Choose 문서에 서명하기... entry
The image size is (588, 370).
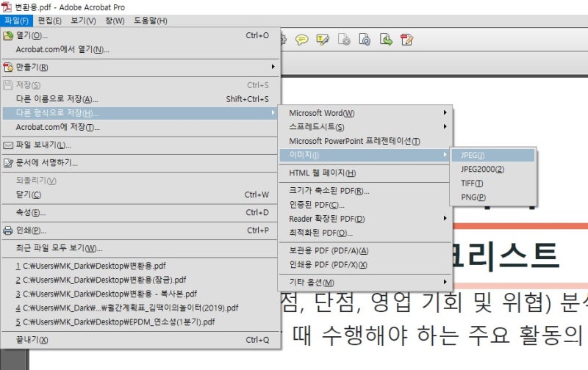tap(140, 163)
